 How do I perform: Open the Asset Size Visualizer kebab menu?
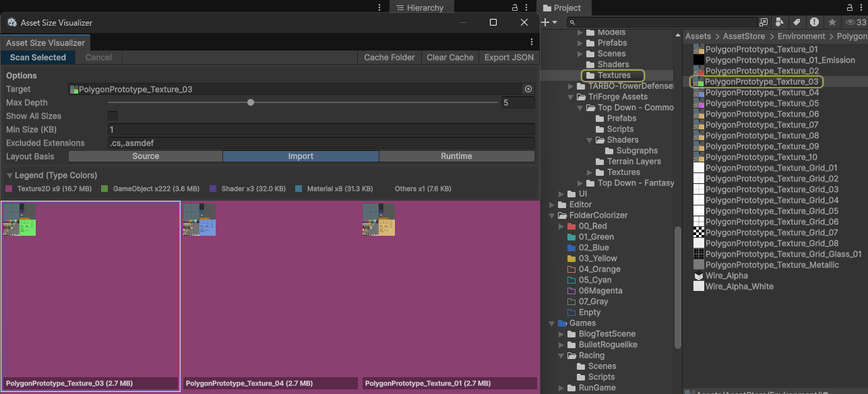tap(531, 42)
